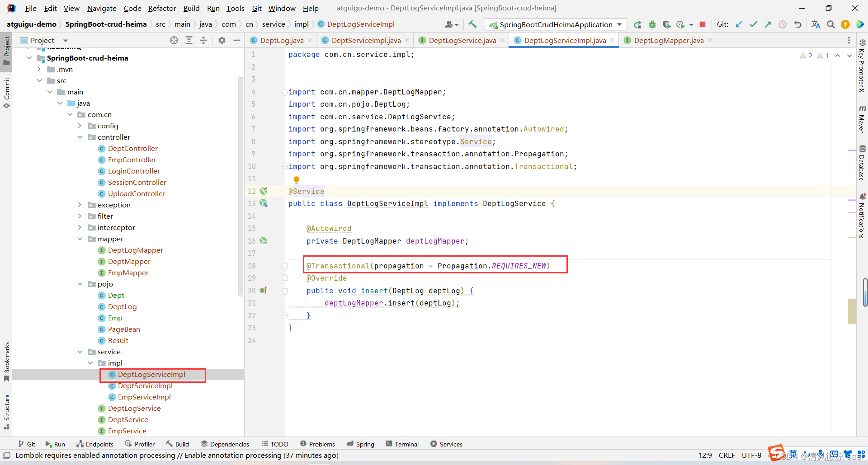This screenshot has width=868, height=465.
Task: Open the Profiler tool window
Action: pos(140,444)
